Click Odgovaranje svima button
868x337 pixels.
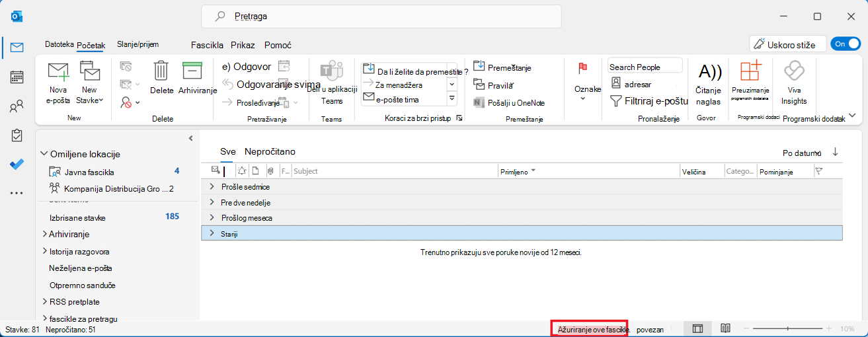click(x=271, y=84)
